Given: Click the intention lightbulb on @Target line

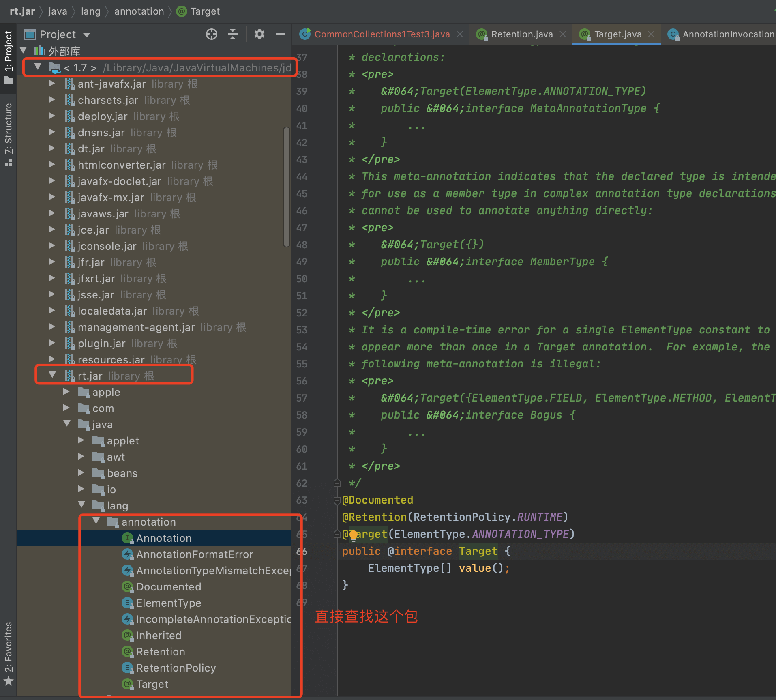Looking at the screenshot, I should coord(353,535).
